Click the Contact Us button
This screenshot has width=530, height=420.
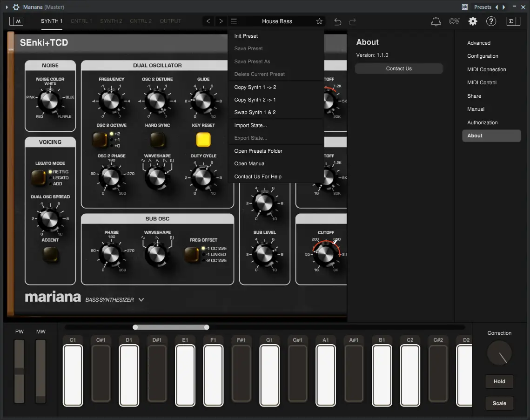(x=399, y=68)
